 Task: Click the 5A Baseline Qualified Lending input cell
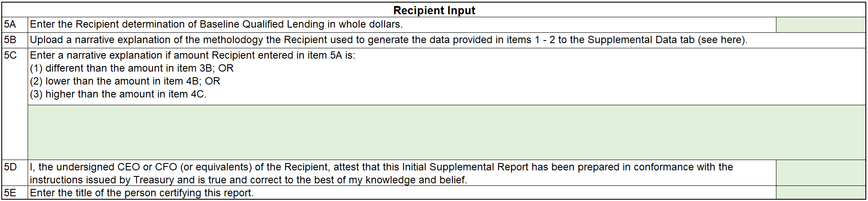point(820,25)
